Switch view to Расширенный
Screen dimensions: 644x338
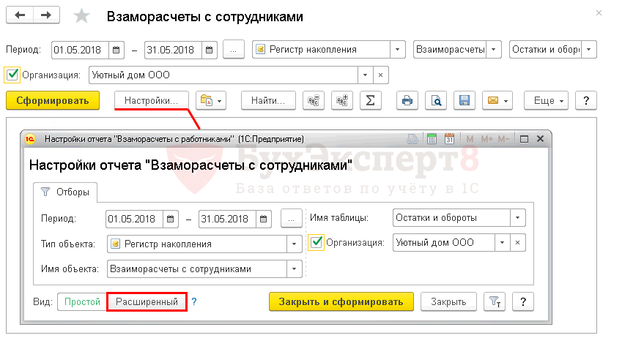coord(147,302)
